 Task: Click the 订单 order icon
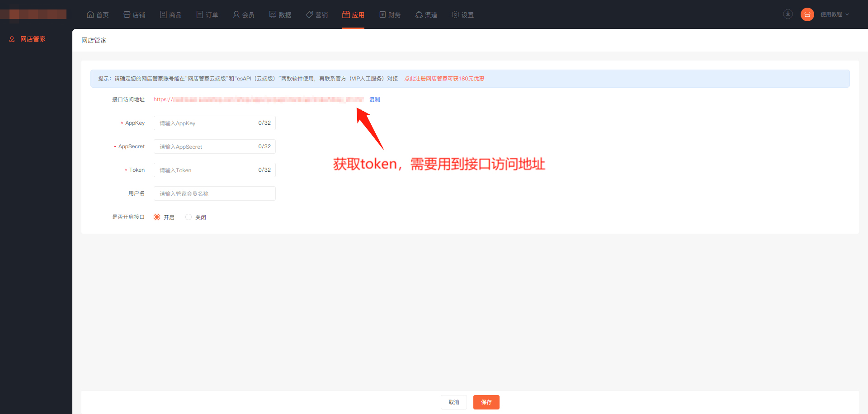tap(200, 14)
